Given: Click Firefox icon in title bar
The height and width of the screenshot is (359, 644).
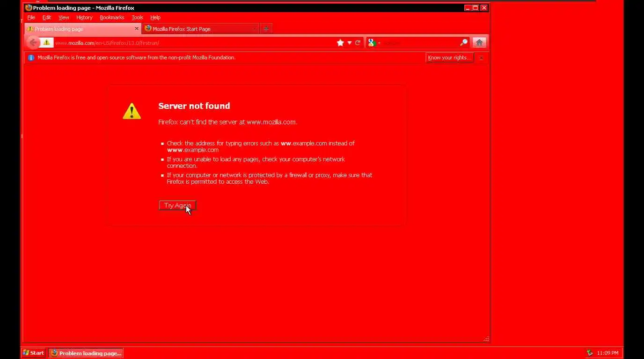Looking at the screenshot, I should pos(28,7).
